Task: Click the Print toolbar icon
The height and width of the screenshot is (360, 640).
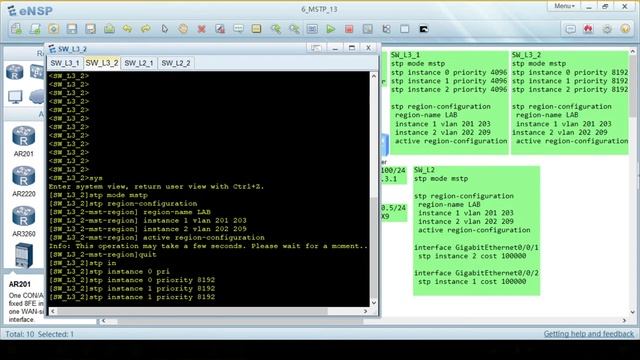Action: [x=109, y=29]
